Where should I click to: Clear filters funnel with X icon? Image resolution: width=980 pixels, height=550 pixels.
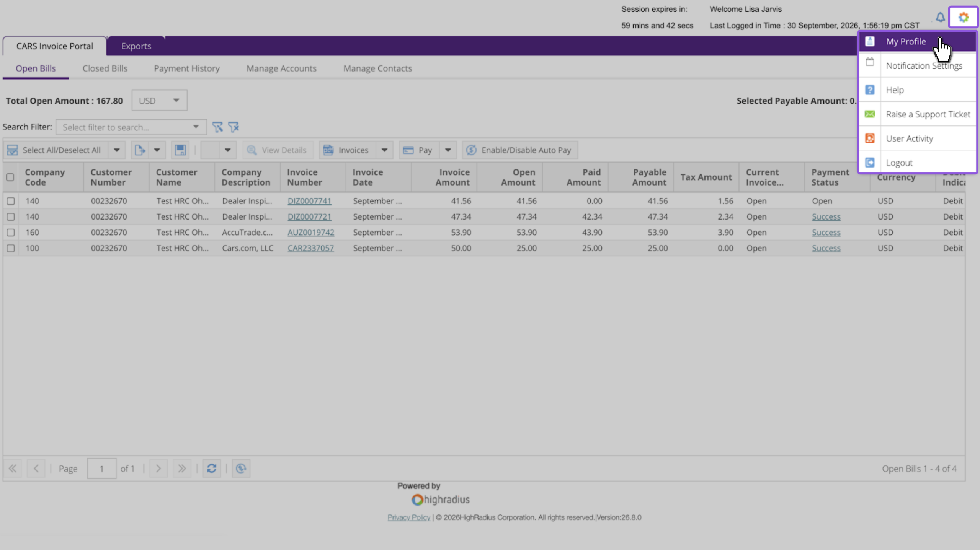click(234, 127)
